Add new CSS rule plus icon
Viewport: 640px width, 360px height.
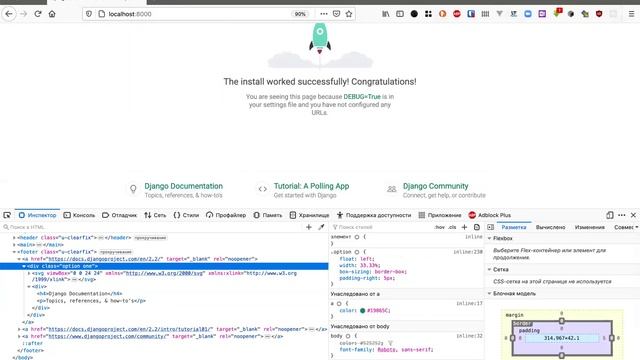click(x=464, y=227)
